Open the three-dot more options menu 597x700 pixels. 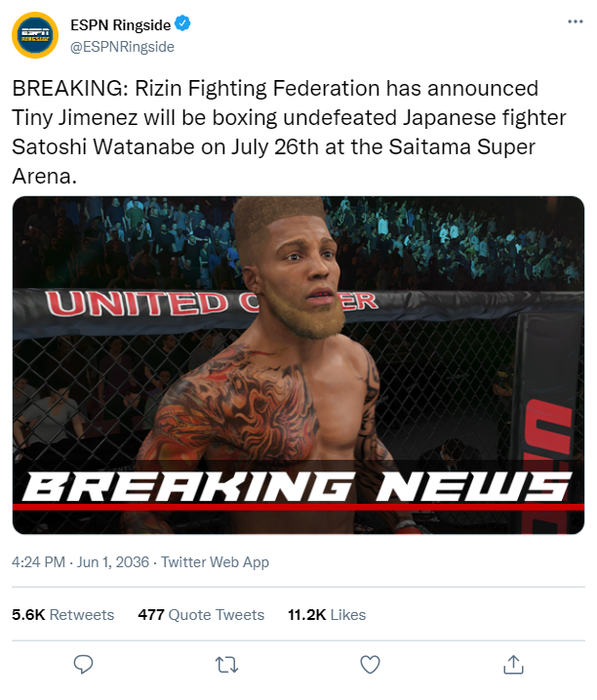pos(576,21)
